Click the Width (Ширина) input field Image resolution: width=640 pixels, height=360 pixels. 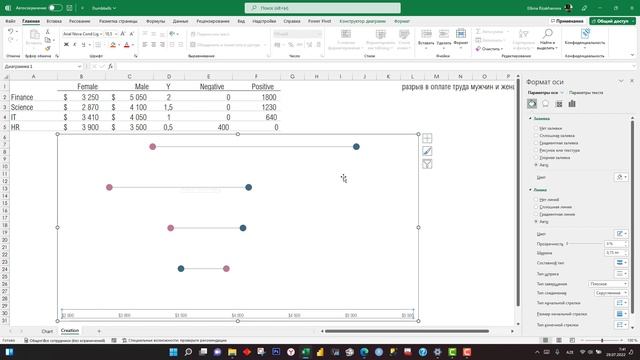(x=615, y=253)
